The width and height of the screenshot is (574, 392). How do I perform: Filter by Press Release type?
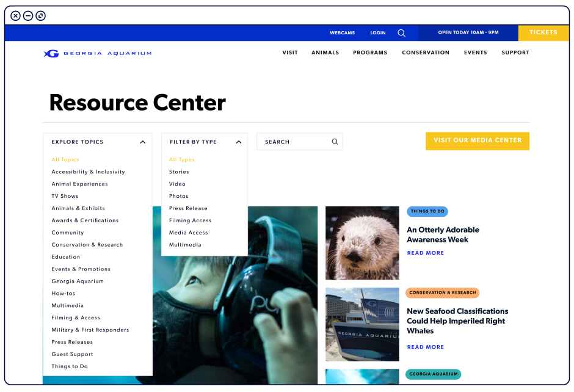[188, 208]
